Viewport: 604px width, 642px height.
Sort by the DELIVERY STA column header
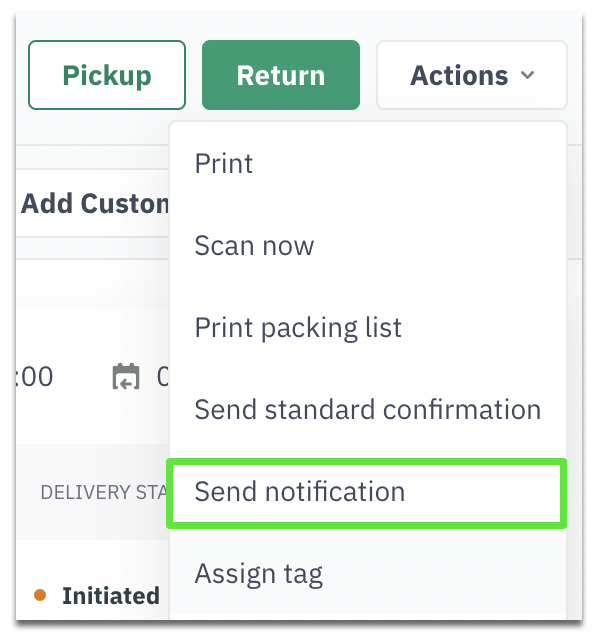tap(104, 492)
